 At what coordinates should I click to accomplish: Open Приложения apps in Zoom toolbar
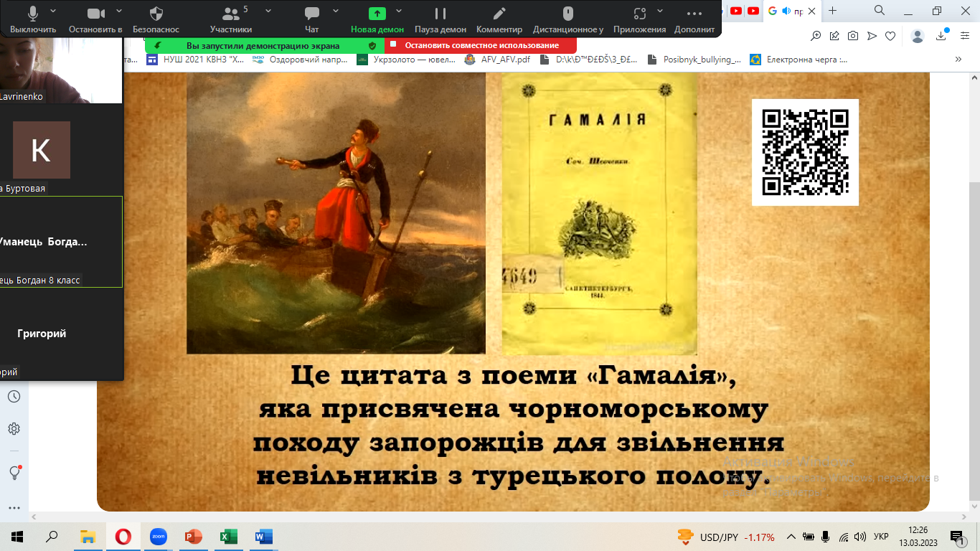(x=640, y=19)
